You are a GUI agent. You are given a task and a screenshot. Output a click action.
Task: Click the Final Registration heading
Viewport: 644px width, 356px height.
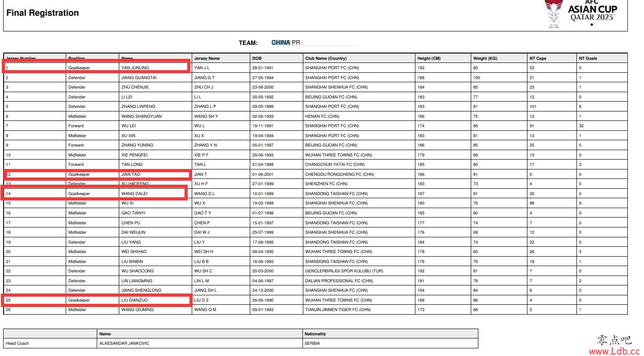(43, 13)
